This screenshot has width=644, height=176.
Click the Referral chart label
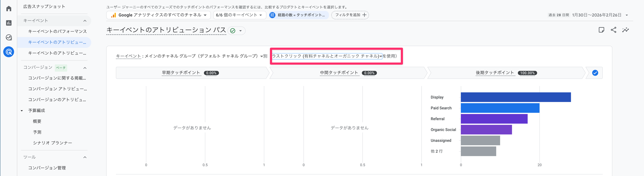pos(438,119)
